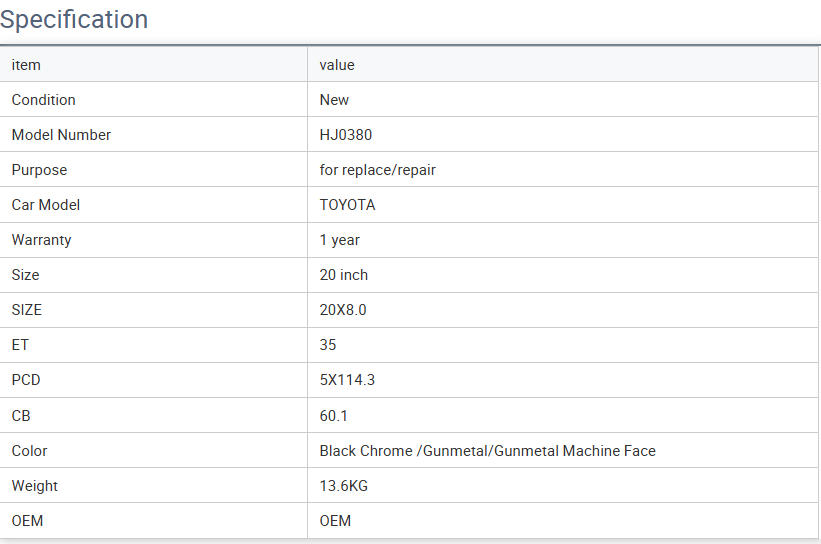Image resolution: width=821 pixels, height=544 pixels.
Task: Select the TOYOTA value cell
Action: coord(347,205)
